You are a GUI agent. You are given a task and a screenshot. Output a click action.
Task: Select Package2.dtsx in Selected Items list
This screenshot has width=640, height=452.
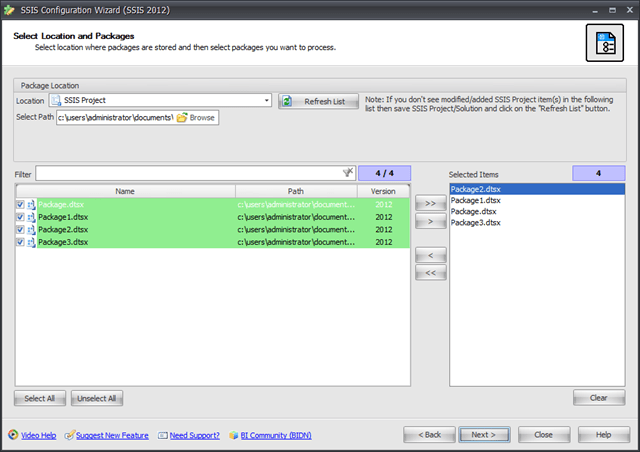pyautogui.click(x=537, y=189)
